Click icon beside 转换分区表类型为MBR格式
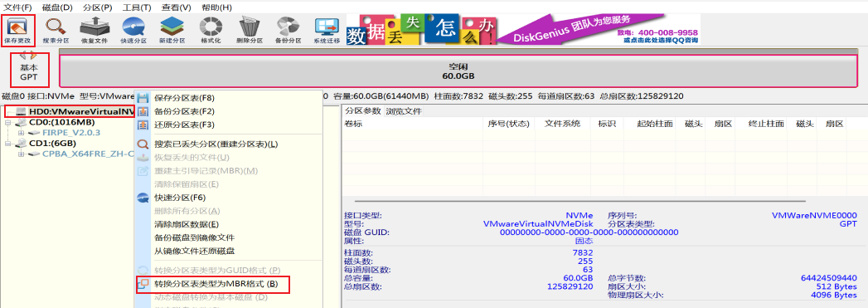The width and height of the screenshot is (868, 308). point(143,284)
